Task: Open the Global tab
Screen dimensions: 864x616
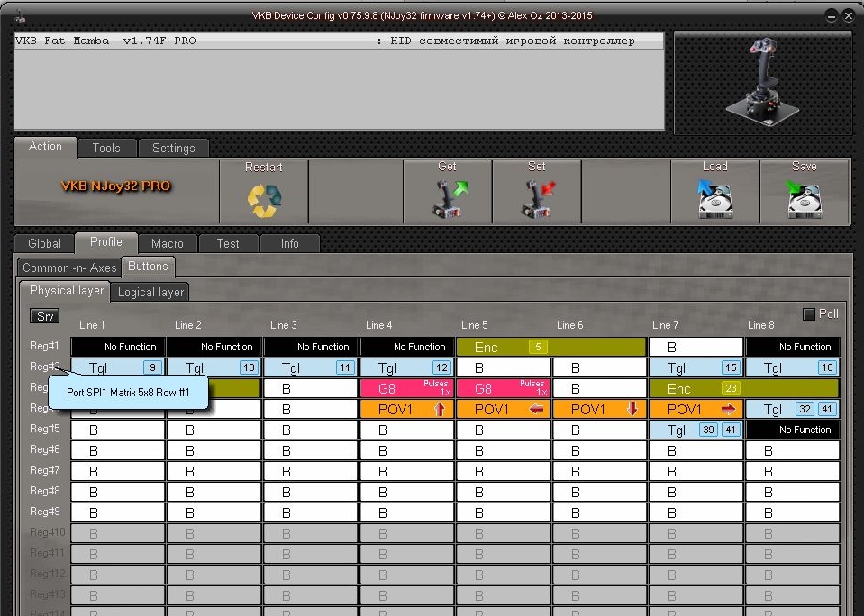Action: click(45, 243)
